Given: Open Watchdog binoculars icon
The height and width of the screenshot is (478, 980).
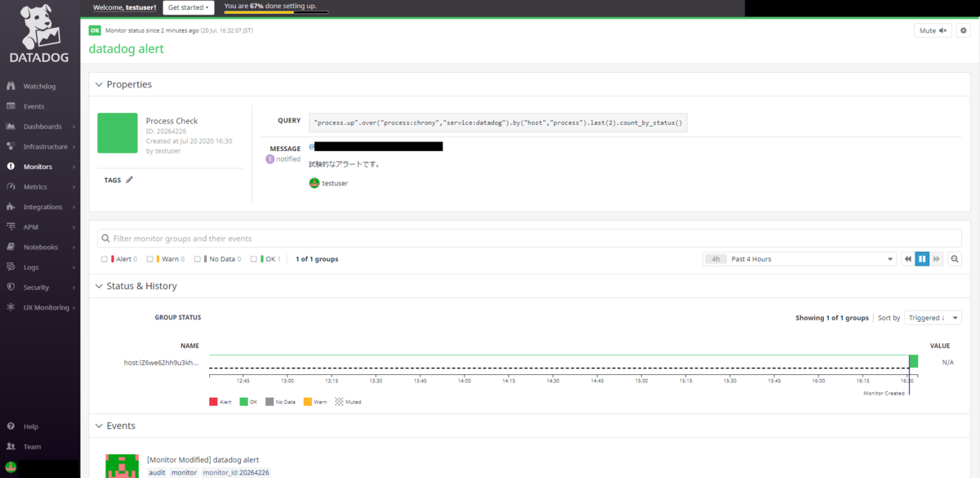Looking at the screenshot, I should click(11, 86).
